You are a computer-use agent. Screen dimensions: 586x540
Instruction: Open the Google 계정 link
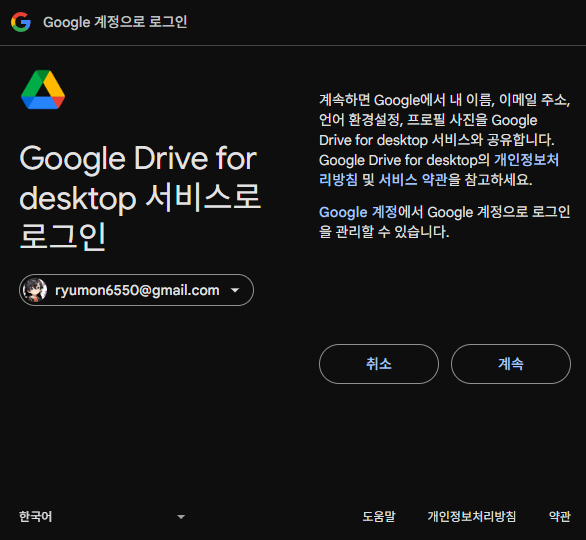point(358,212)
